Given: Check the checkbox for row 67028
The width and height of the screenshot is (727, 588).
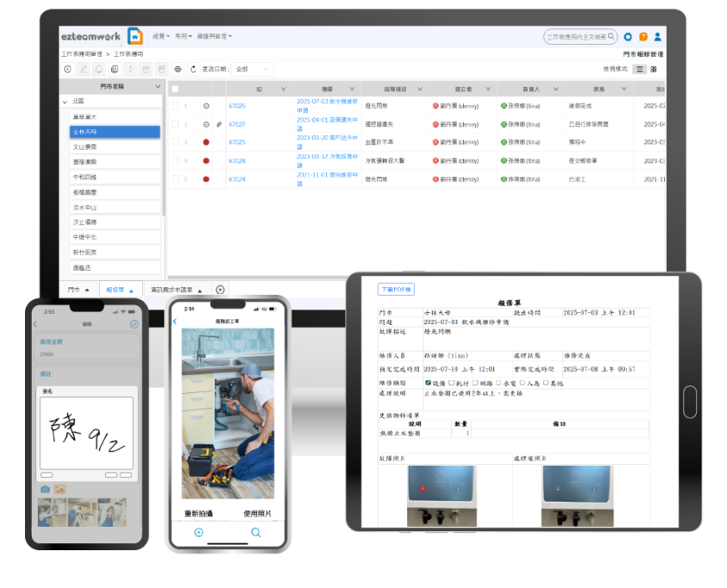Looking at the screenshot, I should click(x=176, y=161).
